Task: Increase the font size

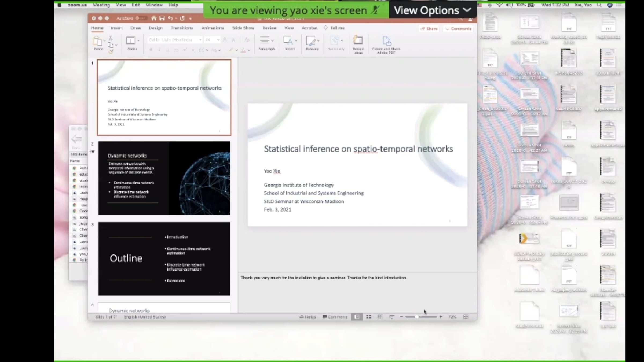Action: [x=225, y=40]
